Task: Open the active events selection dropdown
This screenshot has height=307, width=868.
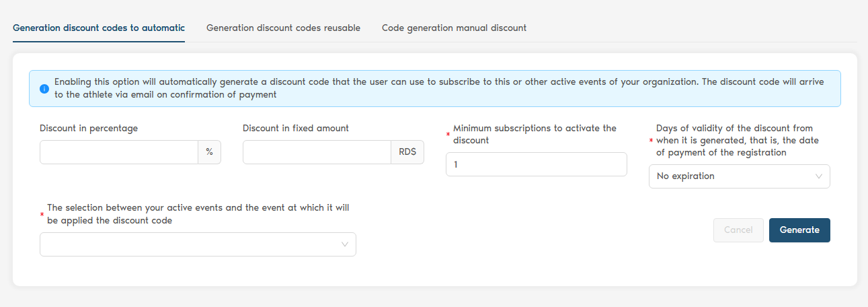Action: 190,244
